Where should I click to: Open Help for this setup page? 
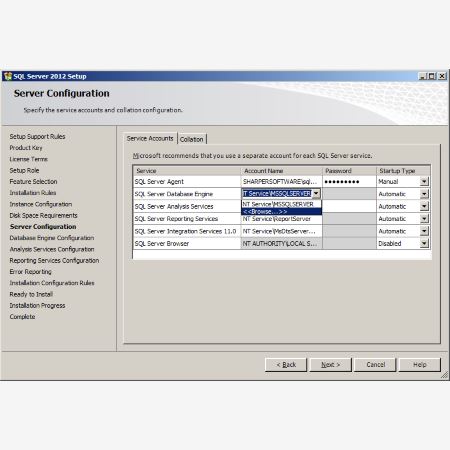420,365
